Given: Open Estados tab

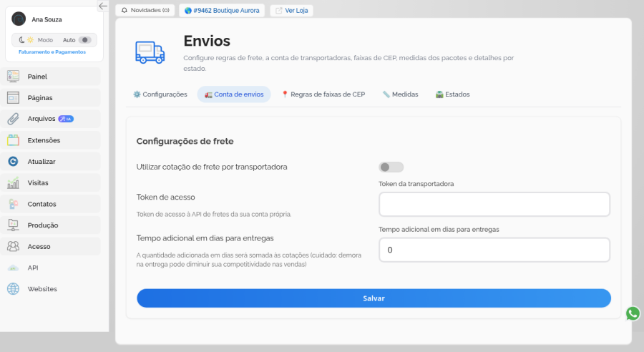Looking at the screenshot, I should [x=453, y=94].
